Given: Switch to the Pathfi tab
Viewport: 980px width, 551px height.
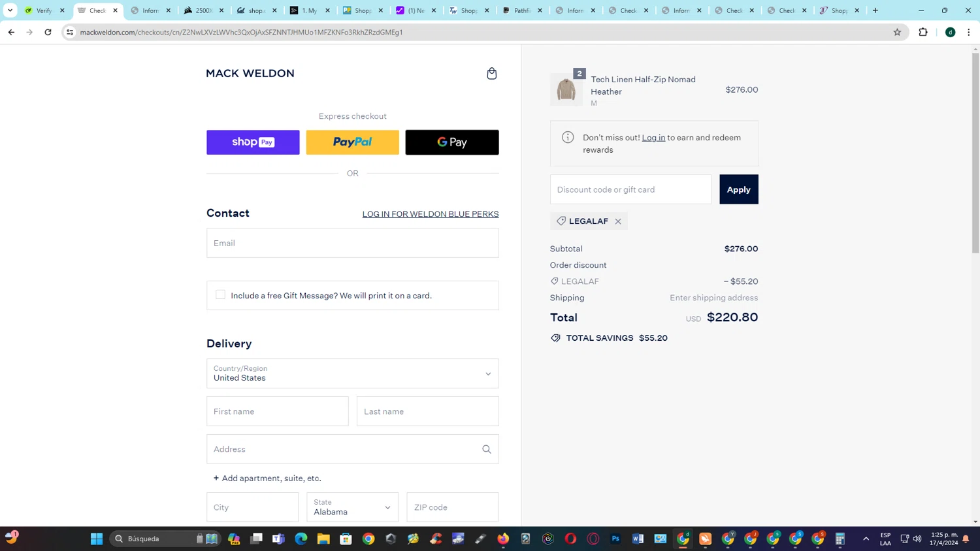Looking at the screenshot, I should (522, 10).
